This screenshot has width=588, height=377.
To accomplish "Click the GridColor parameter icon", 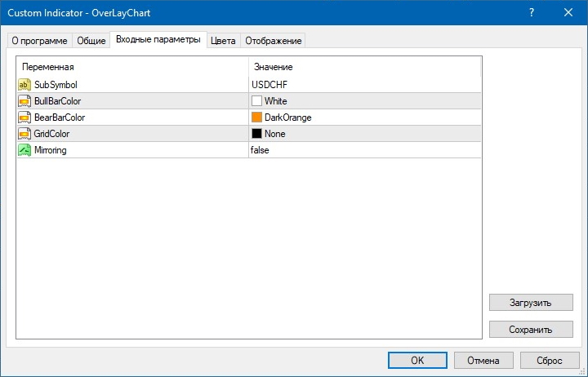I will [x=24, y=134].
